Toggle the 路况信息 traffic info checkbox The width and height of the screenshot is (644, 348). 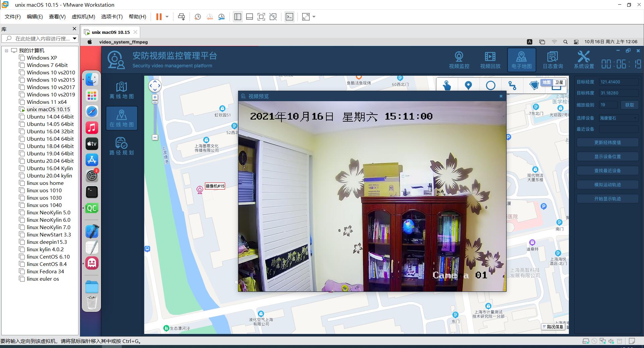pyautogui.click(x=544, y=327)
